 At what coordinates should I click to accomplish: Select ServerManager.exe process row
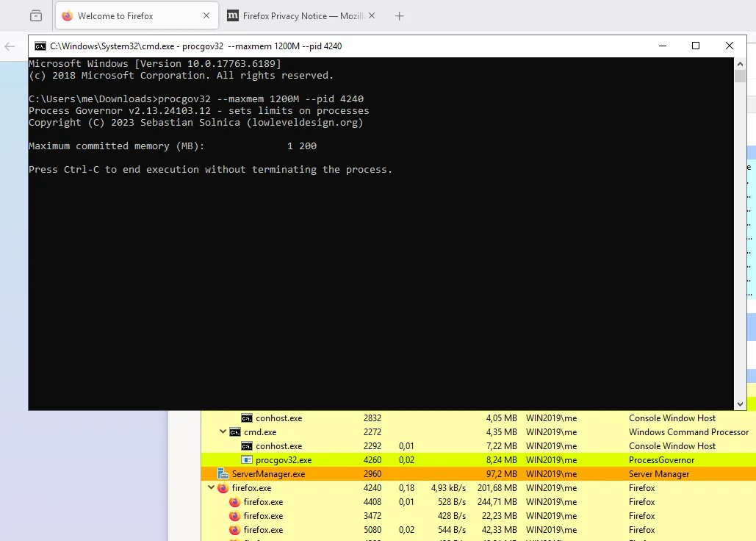click(478, 474)
